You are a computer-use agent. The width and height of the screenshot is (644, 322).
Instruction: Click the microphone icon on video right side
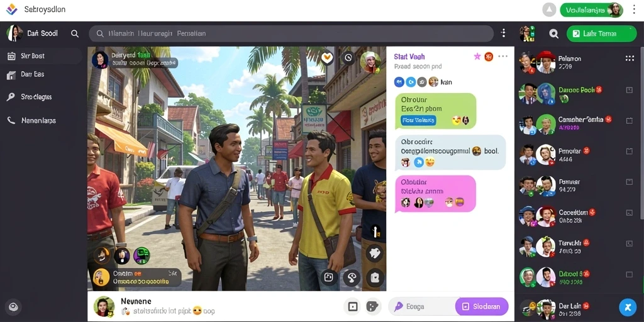[374, 231]
